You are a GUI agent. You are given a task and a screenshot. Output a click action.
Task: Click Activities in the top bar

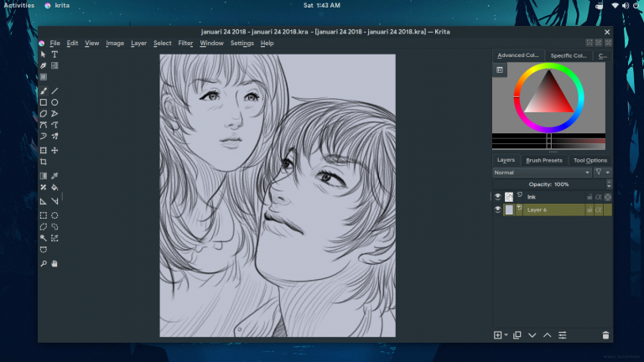tap(18, 5)
